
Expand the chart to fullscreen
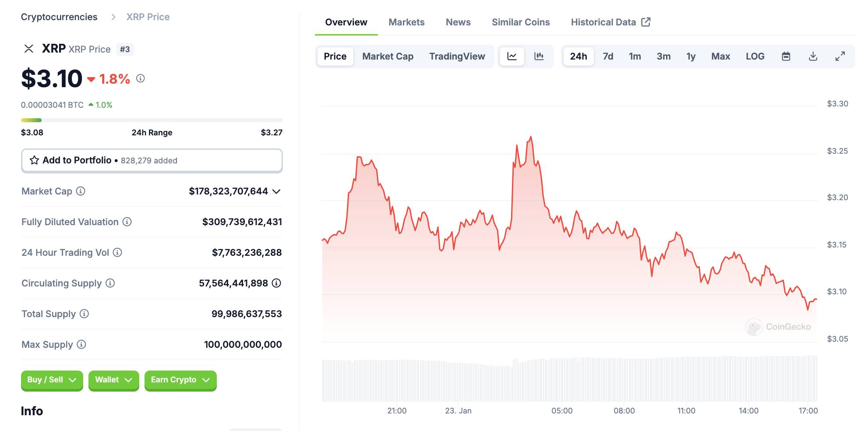[840, 56]
